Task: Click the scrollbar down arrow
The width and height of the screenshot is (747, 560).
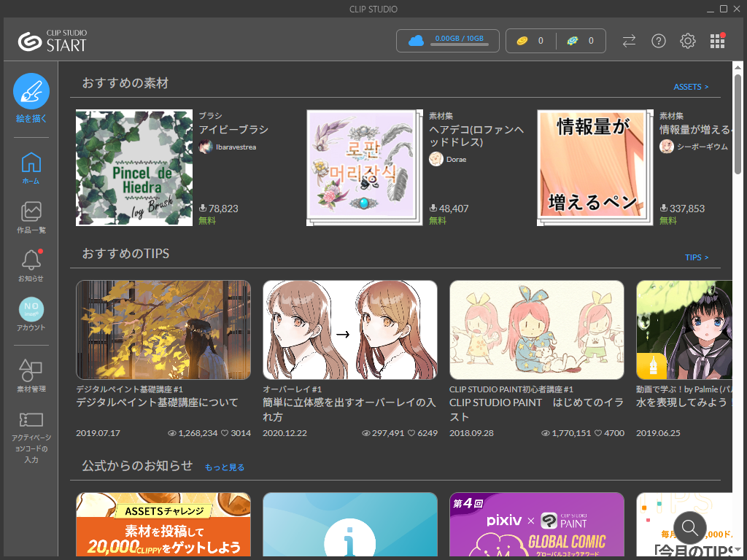Action: coord(738,551)
